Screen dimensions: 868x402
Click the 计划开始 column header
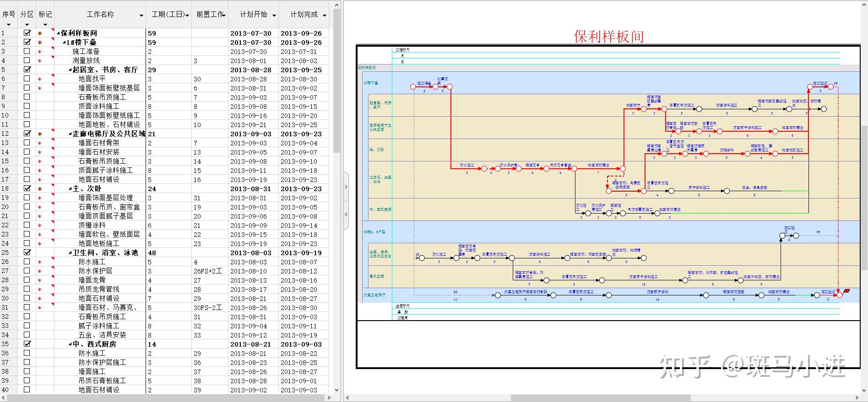(253, 14)
